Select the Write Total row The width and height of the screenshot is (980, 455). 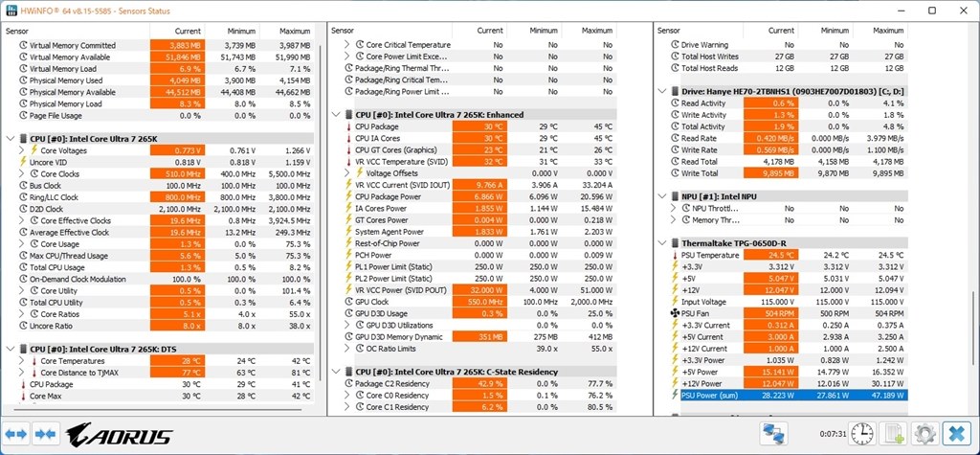[x=788, y=173]
